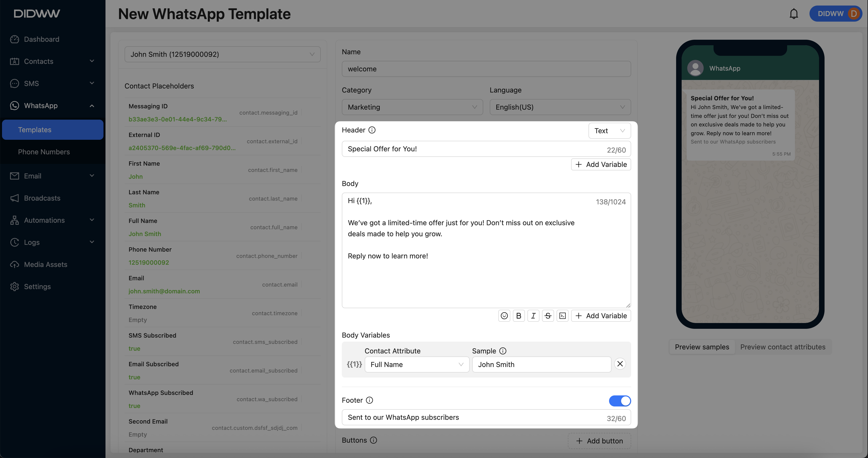Click the contact.first_name placeholder

pos(273,170)
